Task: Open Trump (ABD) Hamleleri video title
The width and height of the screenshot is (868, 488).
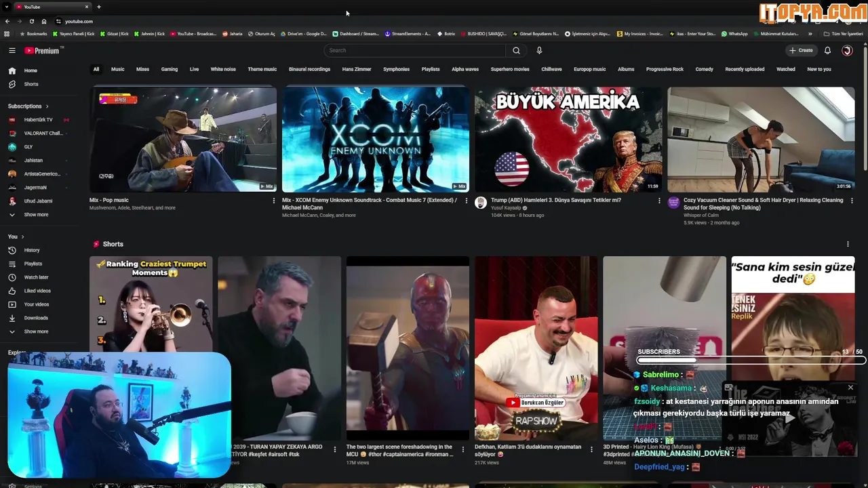Action: pos(556,201)
